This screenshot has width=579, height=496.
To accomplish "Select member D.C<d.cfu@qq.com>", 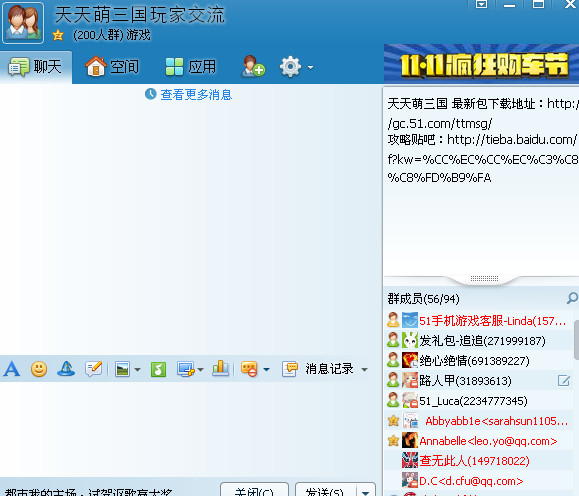I will [479, 480].
